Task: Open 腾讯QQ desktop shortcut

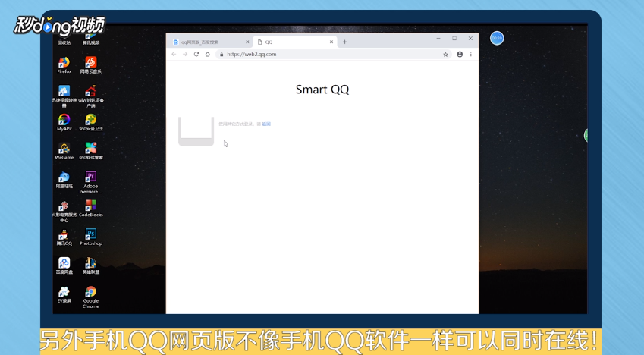Action: tap(64, 237)
